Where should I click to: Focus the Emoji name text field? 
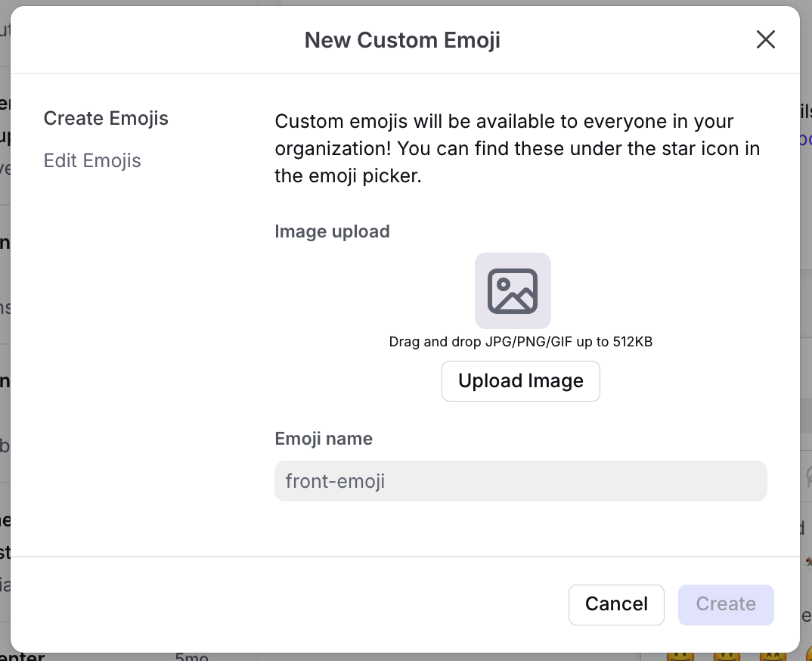pyautogui.click(x=520, y=481)
